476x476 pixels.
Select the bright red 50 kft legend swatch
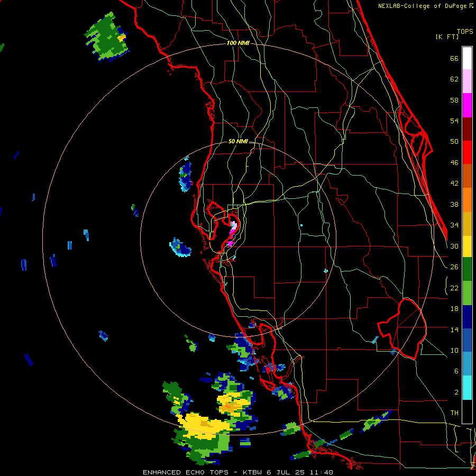[467, 152]
